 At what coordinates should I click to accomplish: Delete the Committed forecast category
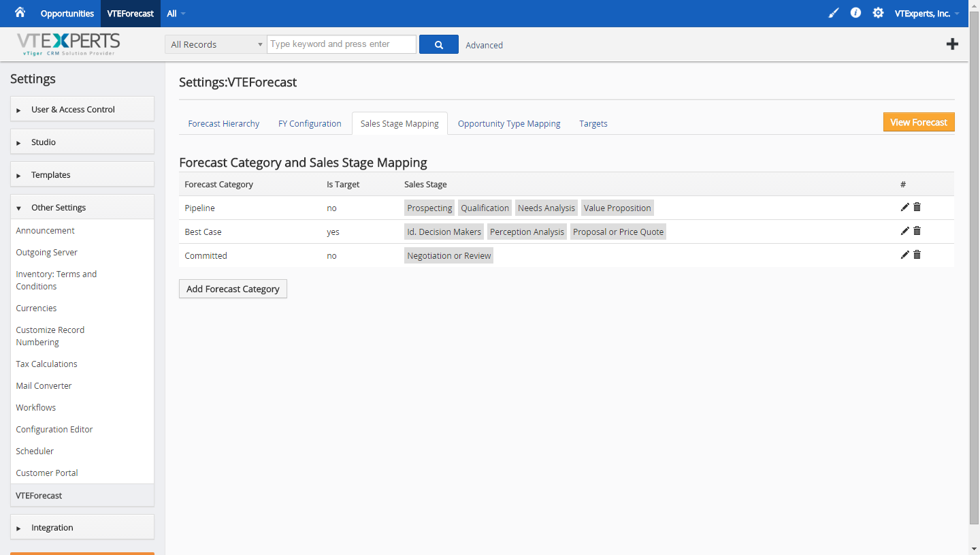pos(917,255)
